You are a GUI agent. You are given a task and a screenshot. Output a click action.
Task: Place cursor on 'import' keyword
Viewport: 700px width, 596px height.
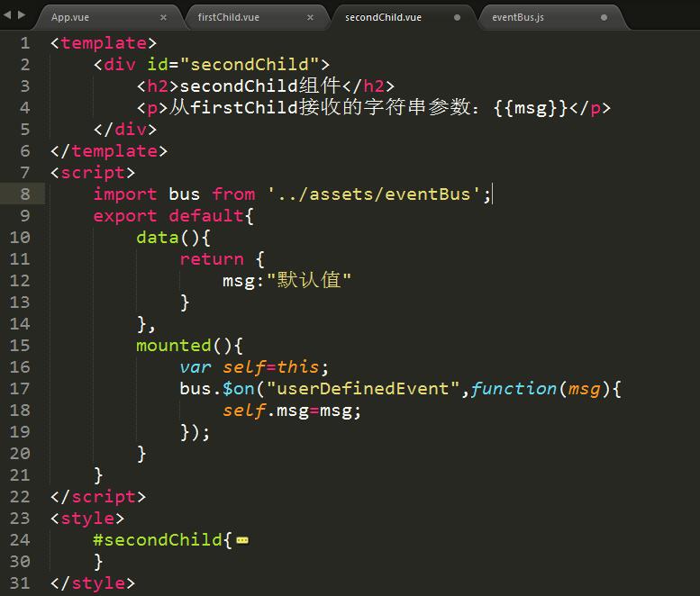125,194
